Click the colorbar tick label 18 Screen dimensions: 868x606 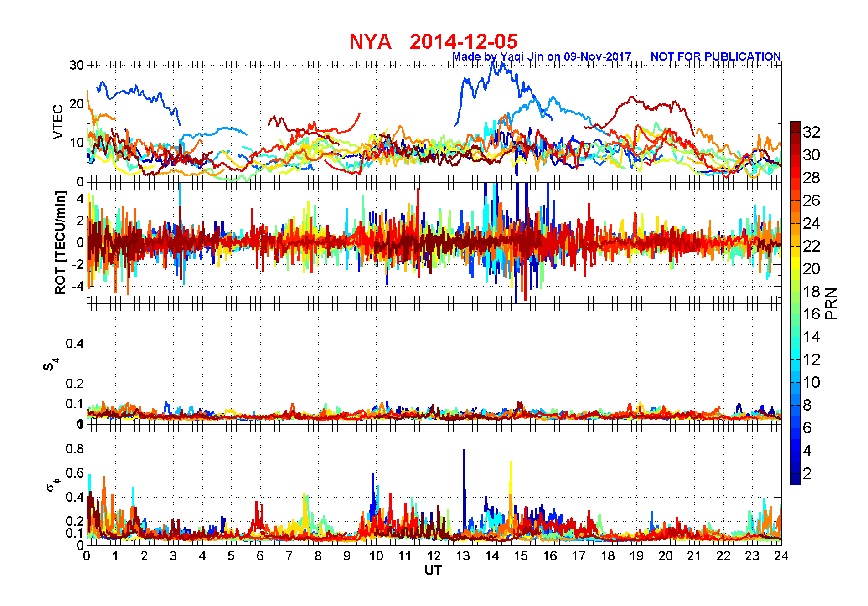pyautogui.click(x=811, y=292)
